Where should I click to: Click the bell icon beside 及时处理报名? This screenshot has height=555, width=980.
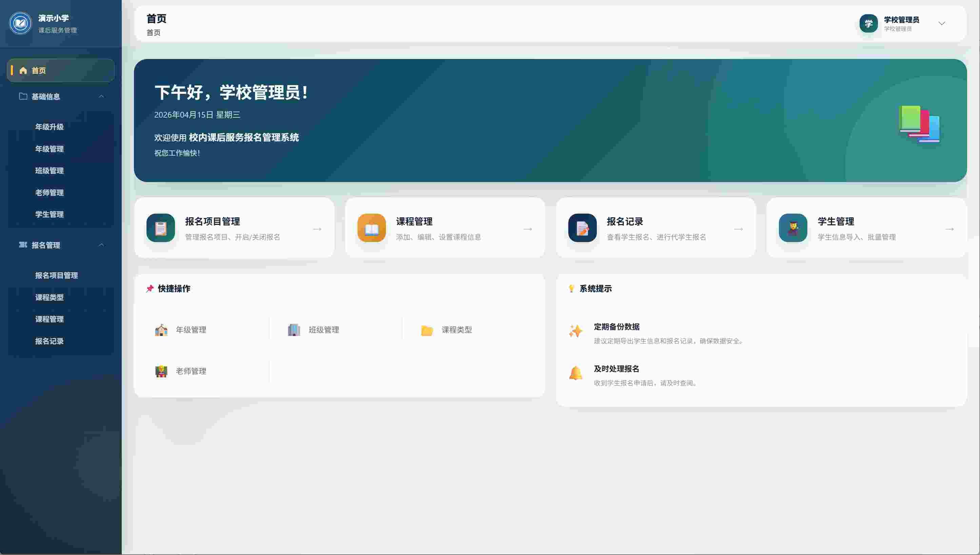(x=575, y=373)
